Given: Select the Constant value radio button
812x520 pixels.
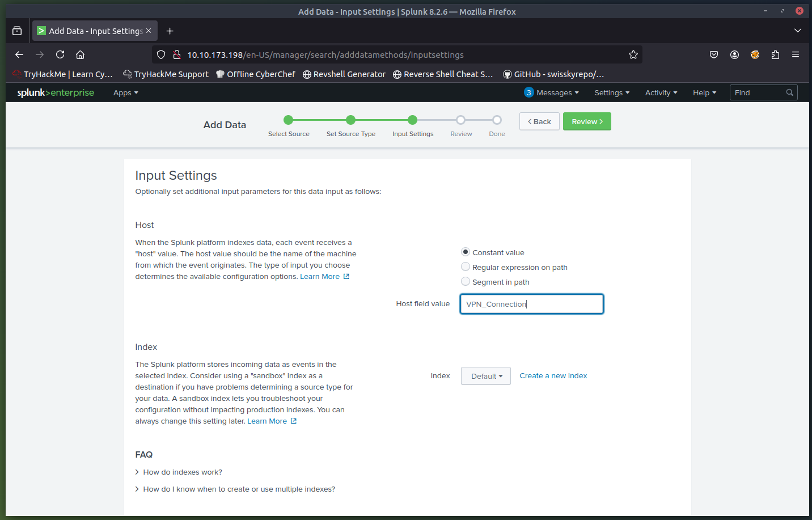Looking at the screenshot, I should click(465, 252).
